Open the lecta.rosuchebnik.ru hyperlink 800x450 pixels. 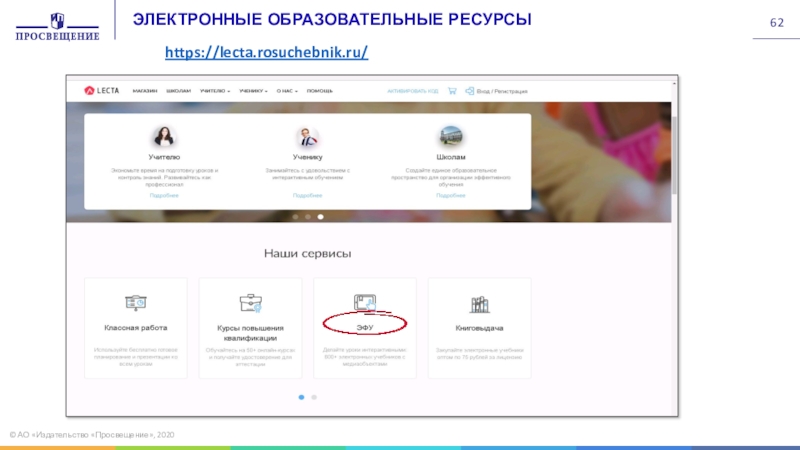click(x=266, y=52)
